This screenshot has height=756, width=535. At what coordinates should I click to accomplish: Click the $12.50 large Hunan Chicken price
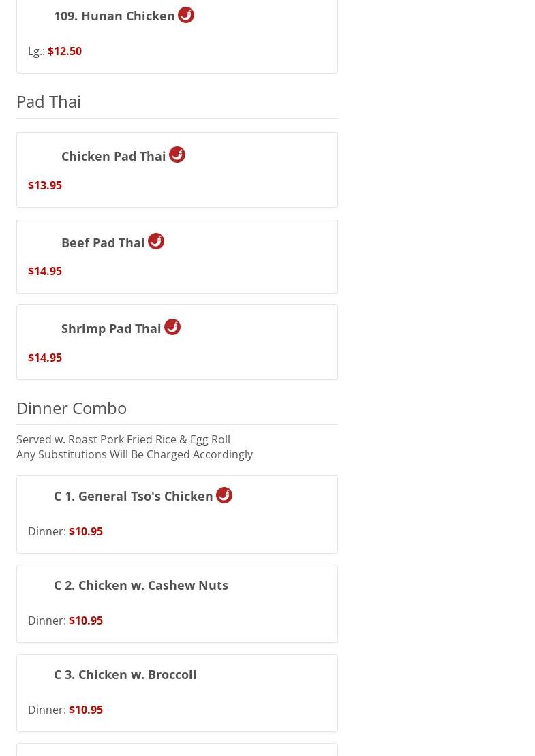[x=65, y=51]
